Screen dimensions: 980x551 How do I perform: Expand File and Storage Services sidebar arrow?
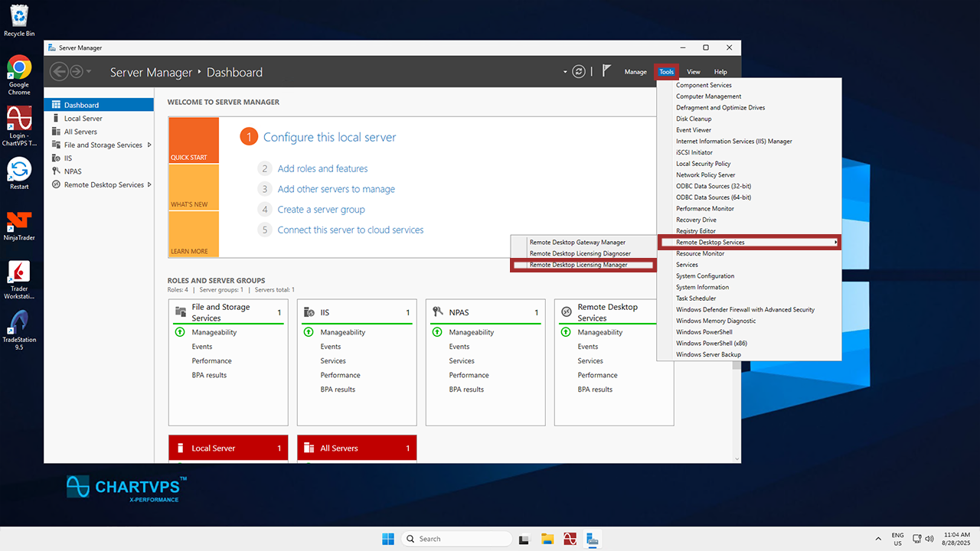point(149,145)
